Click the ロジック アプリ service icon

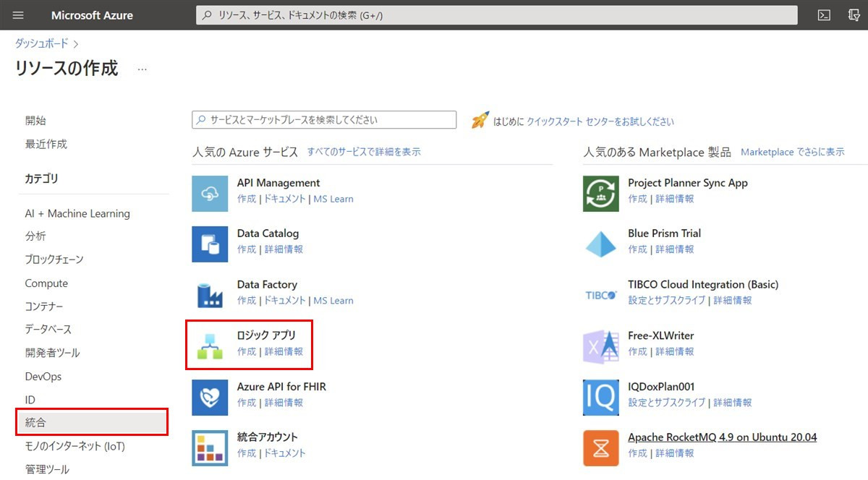(x=210, y=346)
